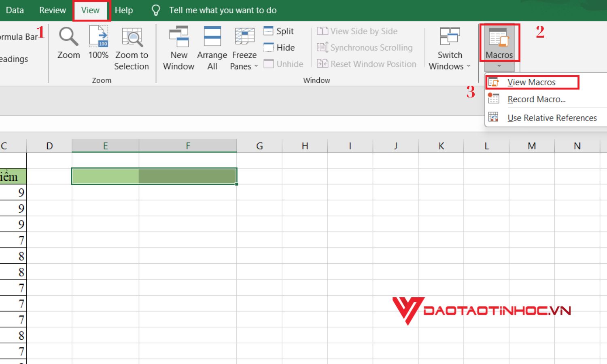Click the Split window icon
This screenshot has width=607, height=364.
(269, 31)
